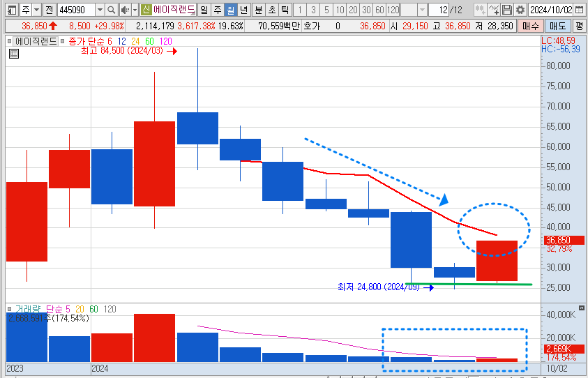This screenshot has width=588, height=378.
Task: Click the change rate +29.98%
Action: [x=109, y=26]
